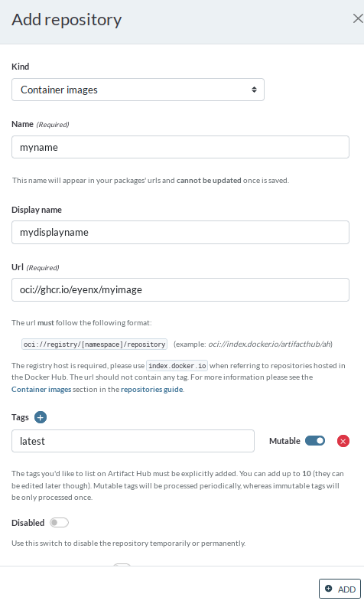
Task: Click the Url field with oci://ghcr.io address
Action: tap(180, 289)
